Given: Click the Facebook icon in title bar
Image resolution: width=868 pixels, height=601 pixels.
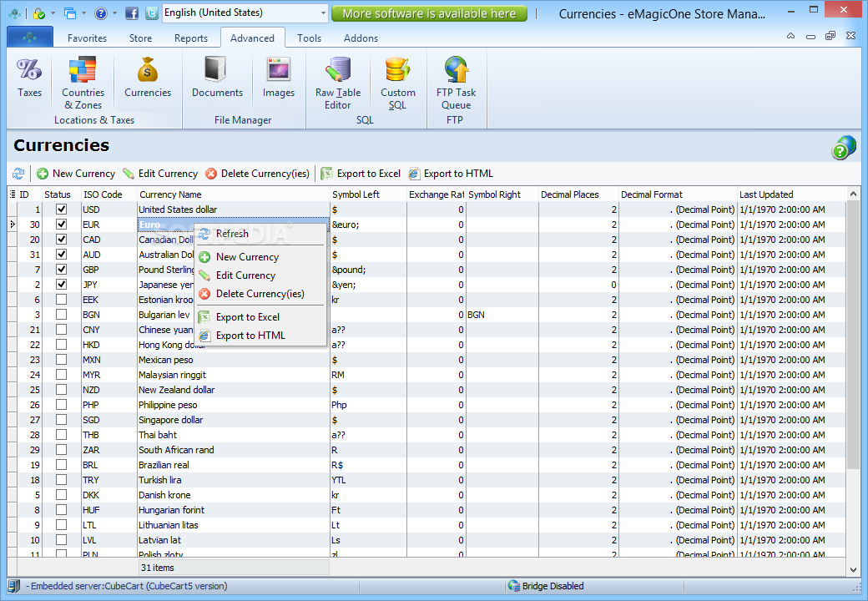Looking at the screenshot, I should (x=132, y=13).
